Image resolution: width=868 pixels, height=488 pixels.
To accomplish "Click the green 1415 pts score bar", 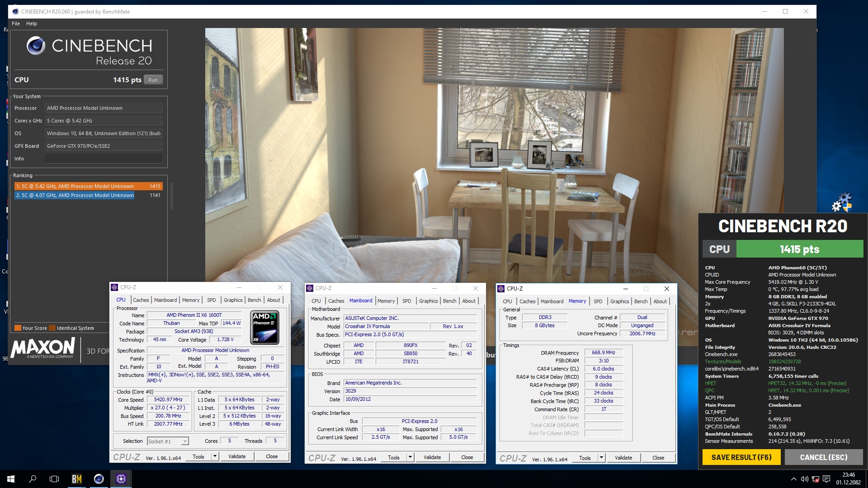I will click(799, 249).
